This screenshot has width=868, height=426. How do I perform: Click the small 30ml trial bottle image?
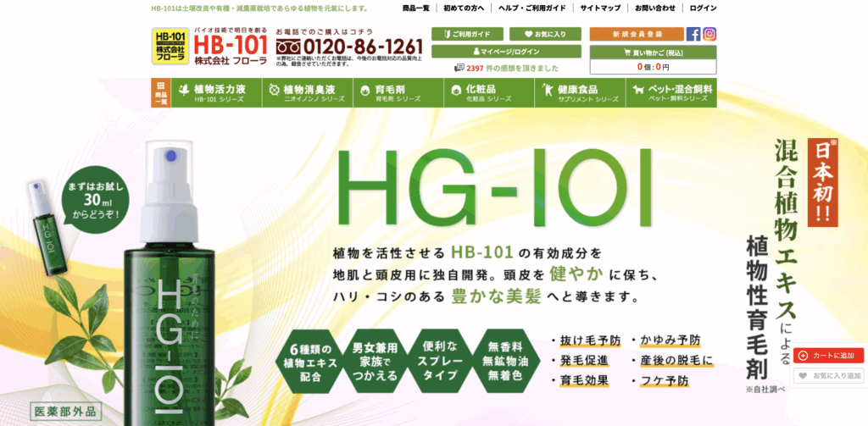(47, 227)
